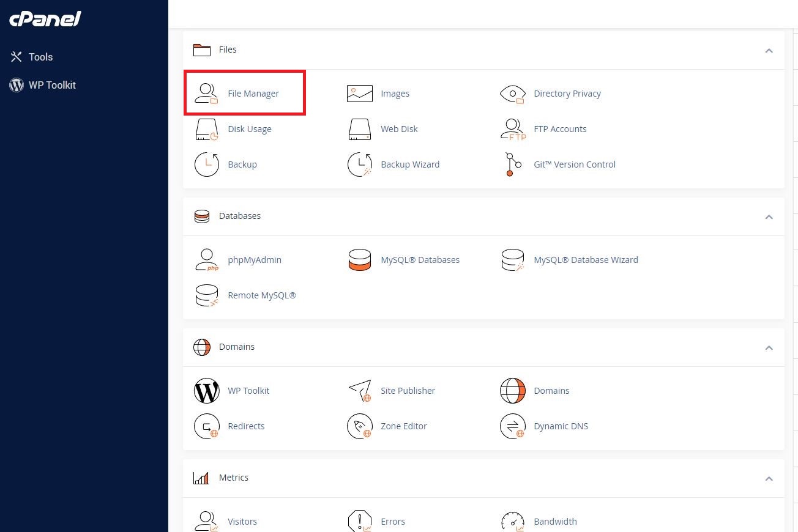Open the phpMyAdmin link
This screenshot has width=798, height=532.
(x=255, y=260)
